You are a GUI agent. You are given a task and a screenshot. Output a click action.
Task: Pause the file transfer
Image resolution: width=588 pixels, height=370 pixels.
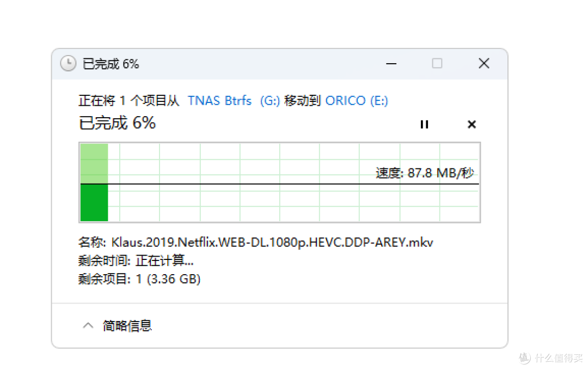(x=424, y=124)
